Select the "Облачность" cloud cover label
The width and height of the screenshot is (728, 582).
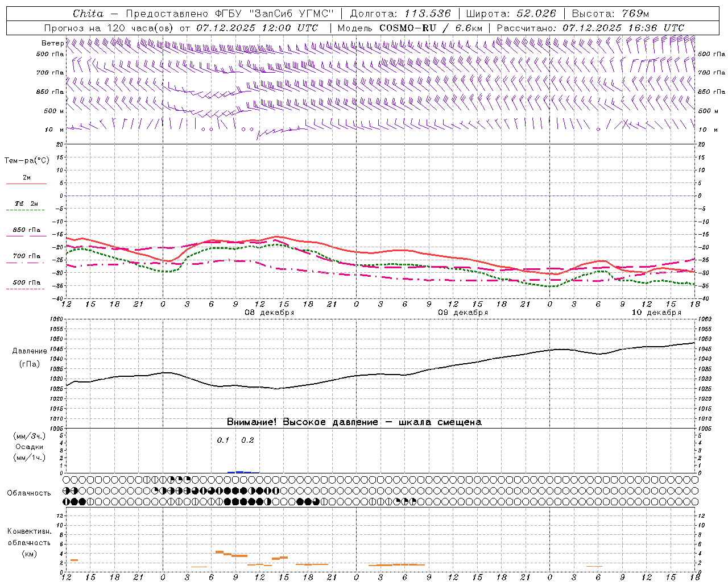click(x=29, y=493)
